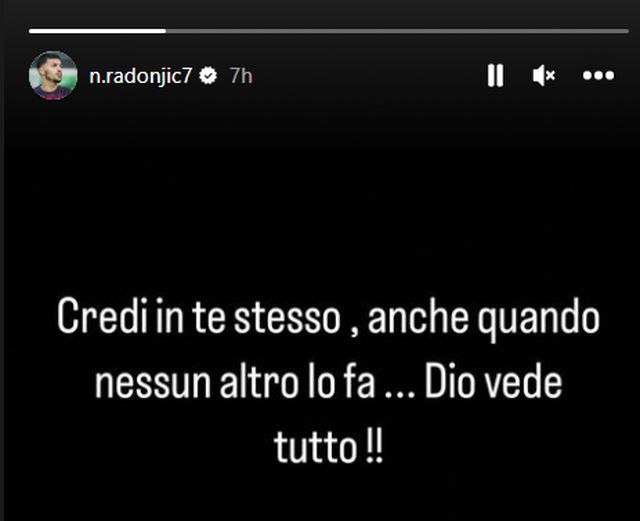Click the far left start of progress bar
Viewport: 640px width, 521px height.
pyautogui.click(x=30, y=31)
